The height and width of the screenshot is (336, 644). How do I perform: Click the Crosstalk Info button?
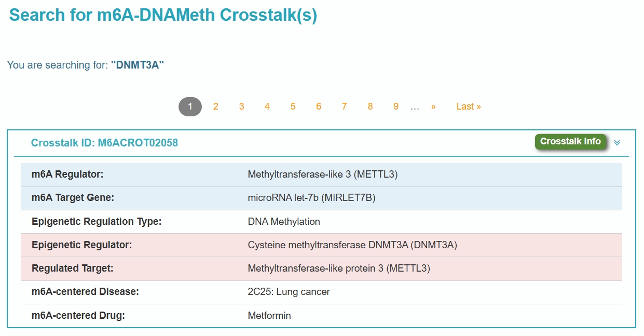570,141
